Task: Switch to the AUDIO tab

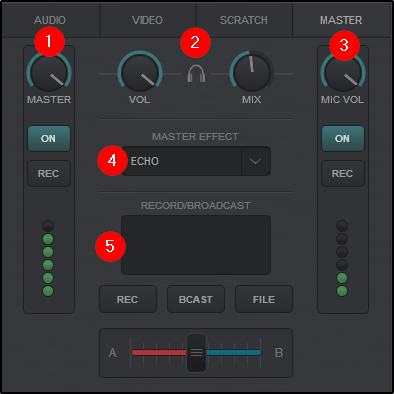Action: pyautogui.click(x=50, y=20)
